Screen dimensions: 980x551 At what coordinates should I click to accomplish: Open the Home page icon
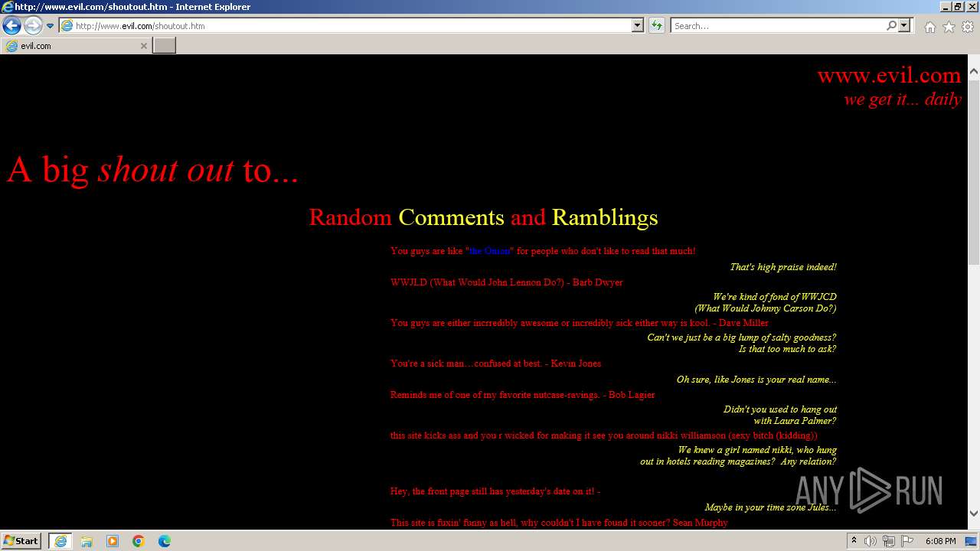(929, 27)
